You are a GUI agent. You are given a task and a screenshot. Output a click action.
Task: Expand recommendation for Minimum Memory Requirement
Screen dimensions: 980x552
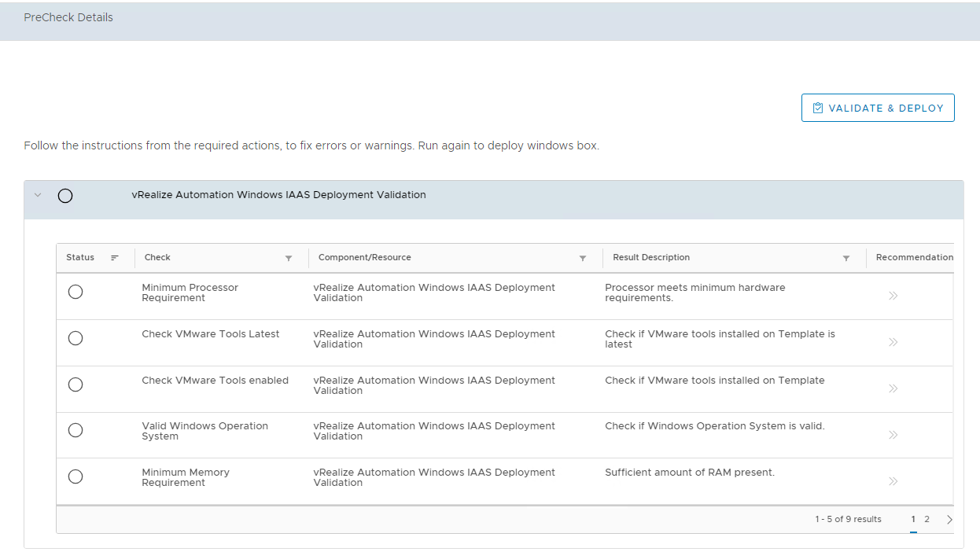point(893,481)
